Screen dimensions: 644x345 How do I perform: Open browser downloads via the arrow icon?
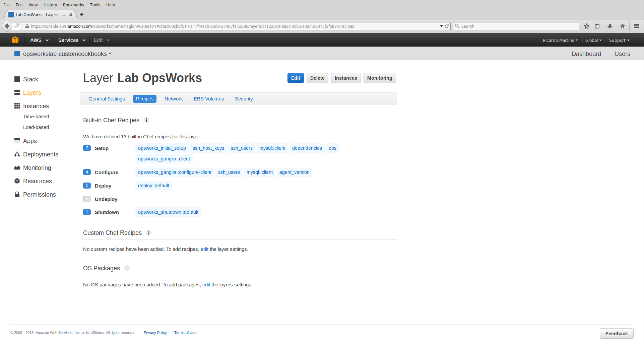pos(610,26)
